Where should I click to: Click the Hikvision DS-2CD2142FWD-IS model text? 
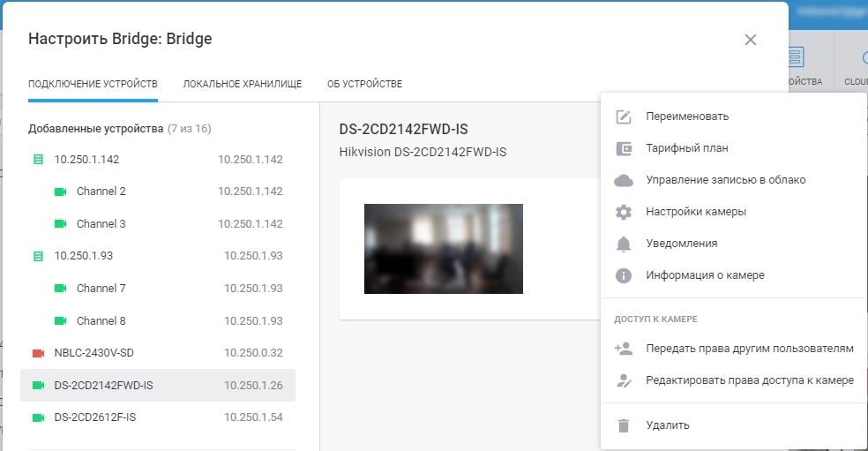tap(423, 152)
